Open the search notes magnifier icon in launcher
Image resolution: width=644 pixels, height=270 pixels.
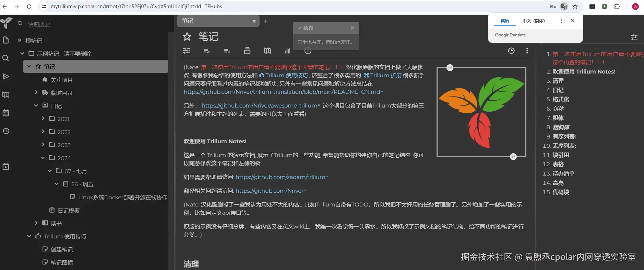tap(6, 58)
